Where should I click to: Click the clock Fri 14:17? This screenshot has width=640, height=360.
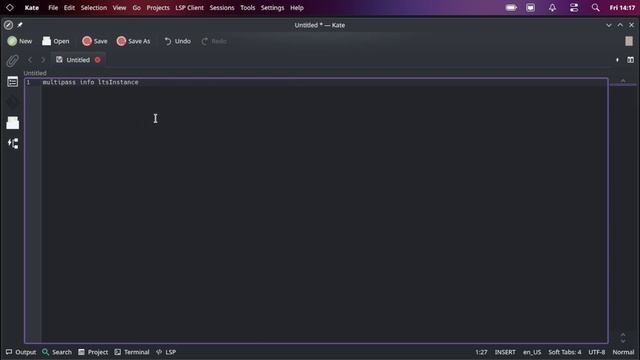coord(622,8)
